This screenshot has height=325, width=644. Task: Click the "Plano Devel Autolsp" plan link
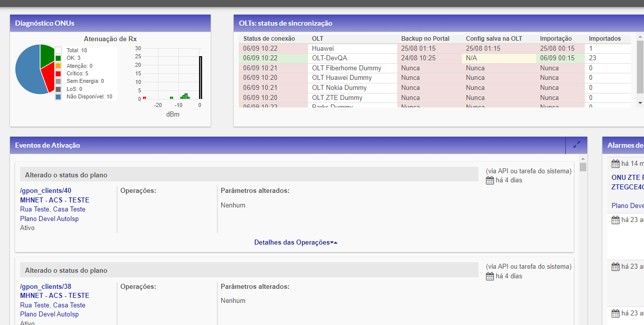49,218
